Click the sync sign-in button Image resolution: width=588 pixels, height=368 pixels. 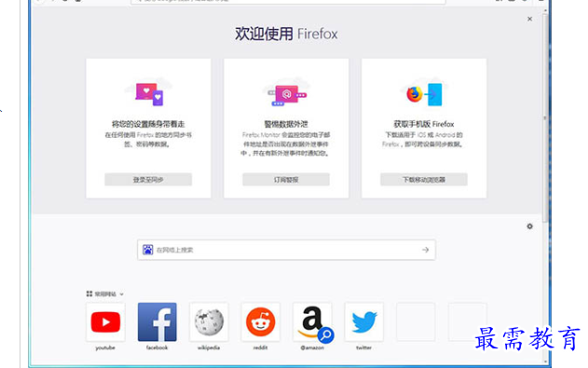click(148, 180)
